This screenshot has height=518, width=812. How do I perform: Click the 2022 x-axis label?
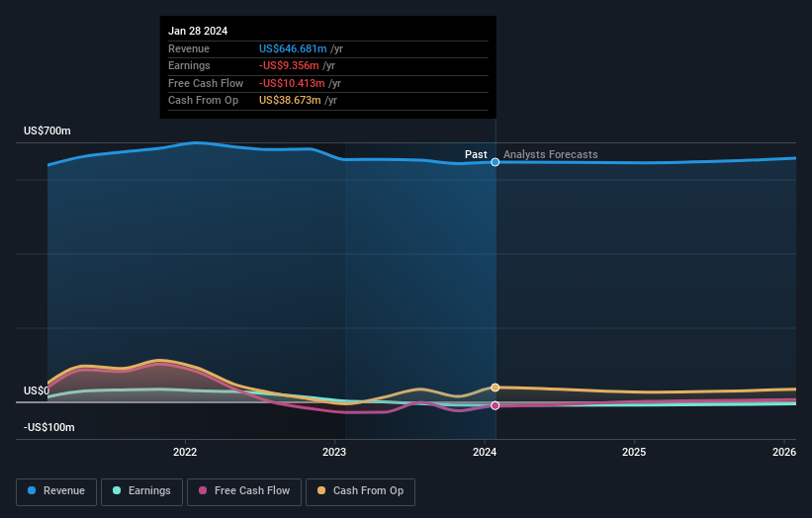tap(185, 453)
